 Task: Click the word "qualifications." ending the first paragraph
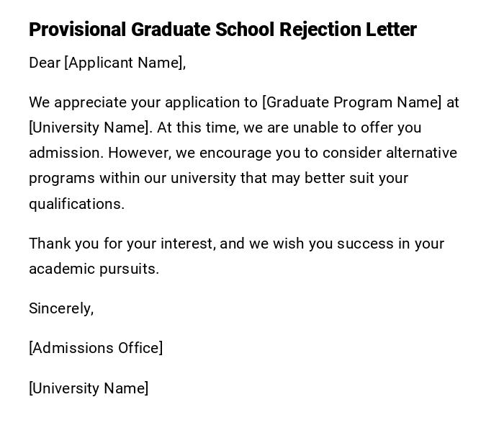pyautogui.click(x=76, y=204)
